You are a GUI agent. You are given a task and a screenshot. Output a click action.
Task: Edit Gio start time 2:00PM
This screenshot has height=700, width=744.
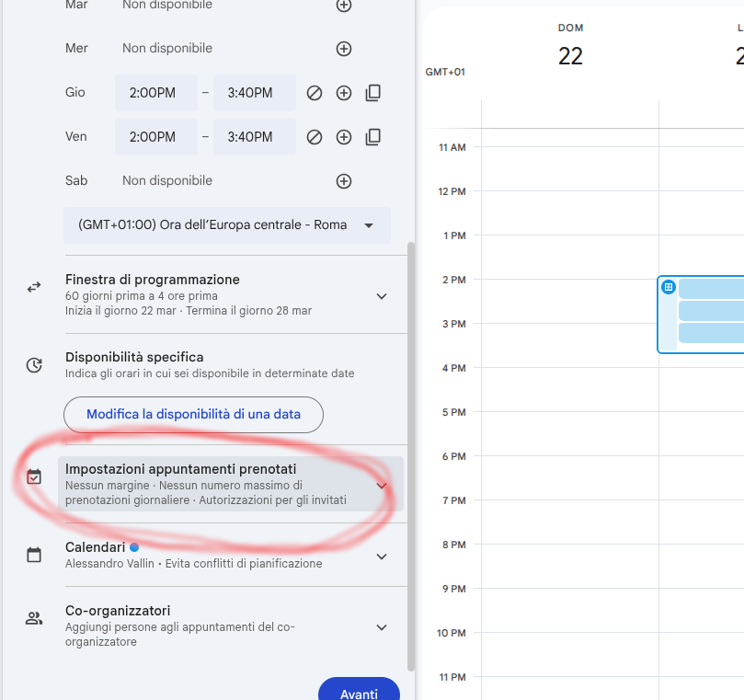(x=156, y=93)
